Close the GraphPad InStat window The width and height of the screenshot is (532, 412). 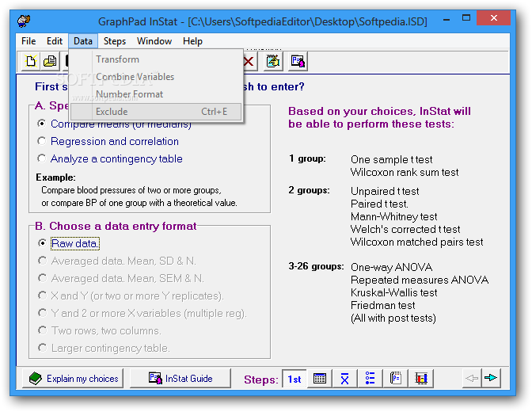pyautogui.click(x=494, y=18)
